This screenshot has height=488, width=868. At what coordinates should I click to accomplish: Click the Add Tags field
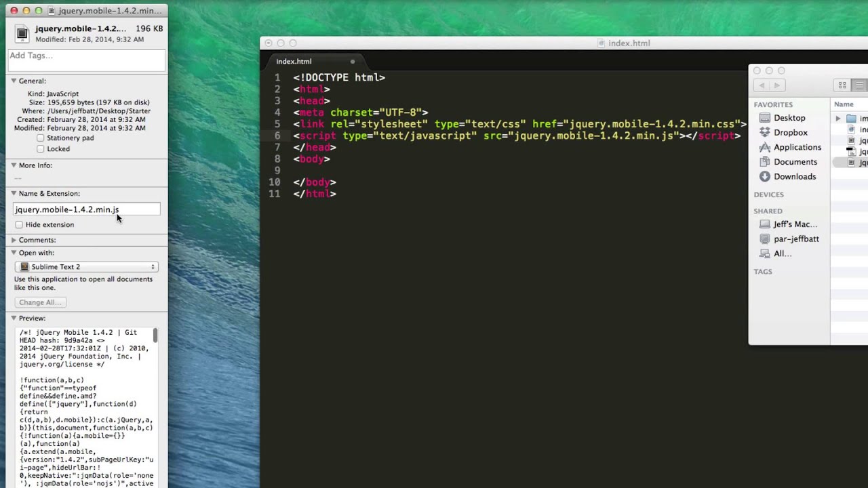coord(86,60)
